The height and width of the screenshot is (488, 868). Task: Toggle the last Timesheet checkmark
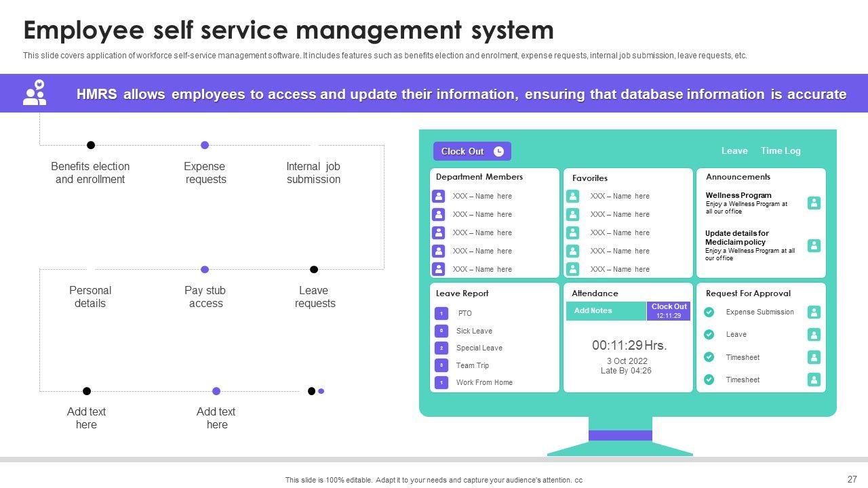[709, 380]
